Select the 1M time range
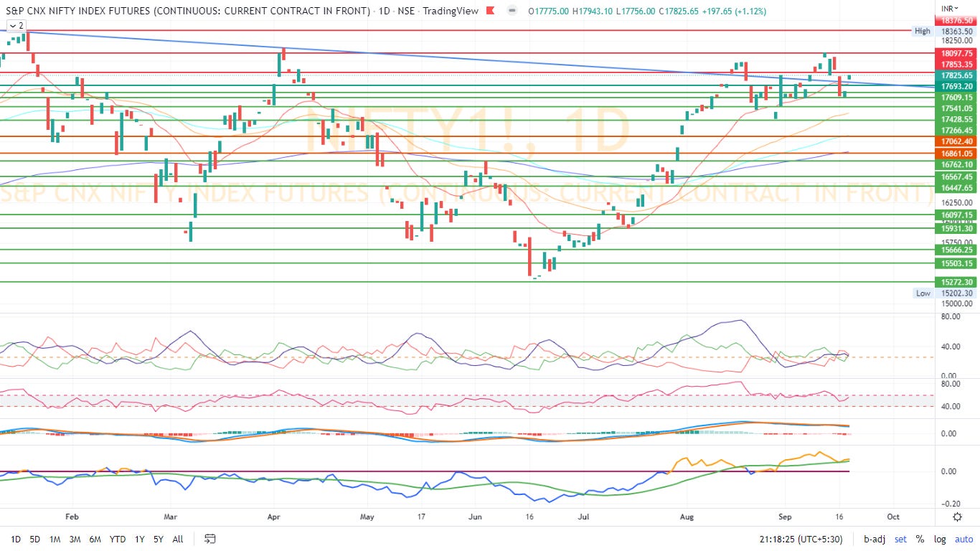This screenshot has width=980, height=551. point(55,539)
